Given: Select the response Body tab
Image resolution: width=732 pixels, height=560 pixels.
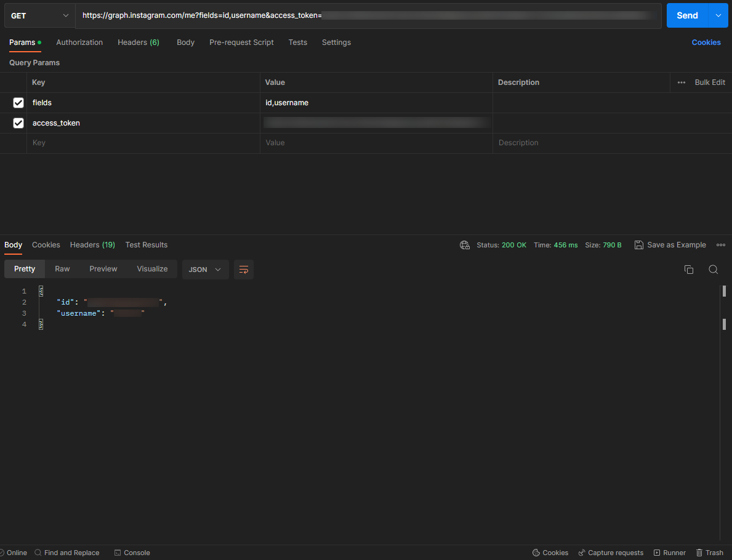Looking at the screenshot, I should click(x=13, y=245).
